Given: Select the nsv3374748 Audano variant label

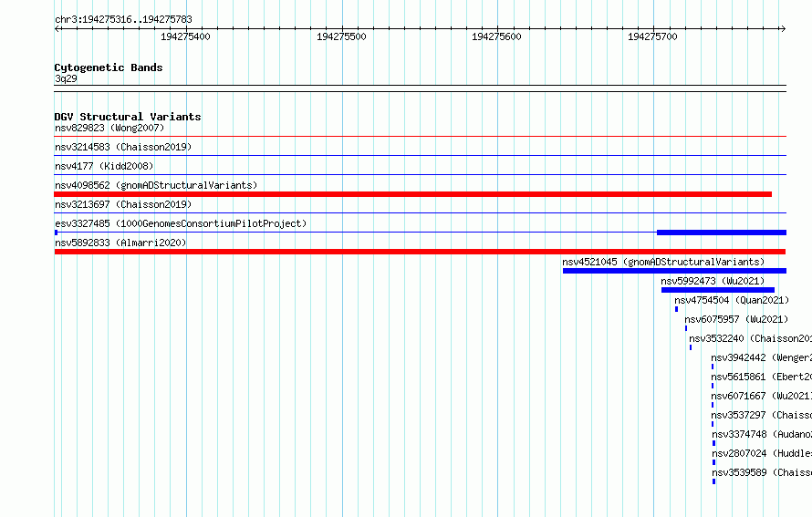Looking at the screenshot, I should (x=762, y=434).
